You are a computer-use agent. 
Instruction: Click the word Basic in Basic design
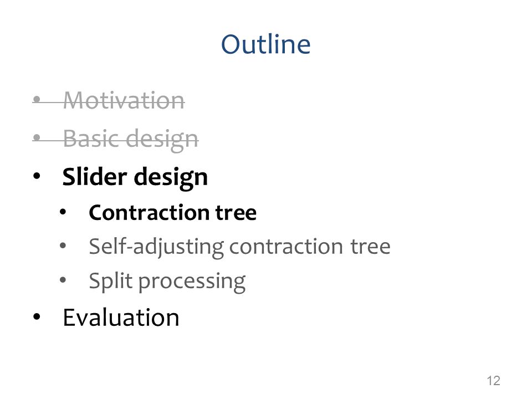tap(92, 139)
